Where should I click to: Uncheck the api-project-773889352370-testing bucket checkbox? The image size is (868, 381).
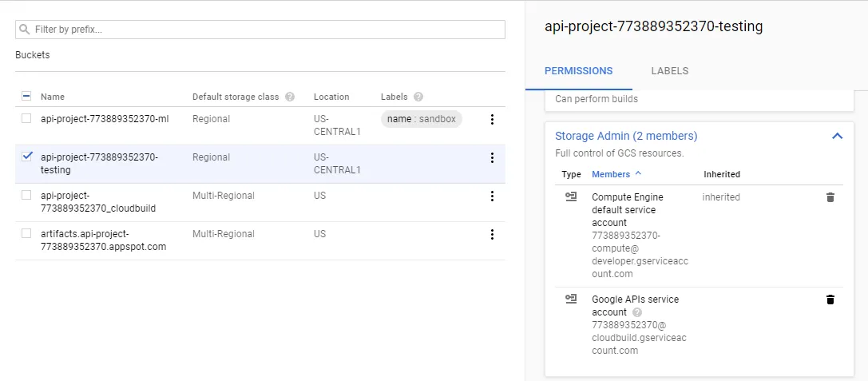coord(26,157)
